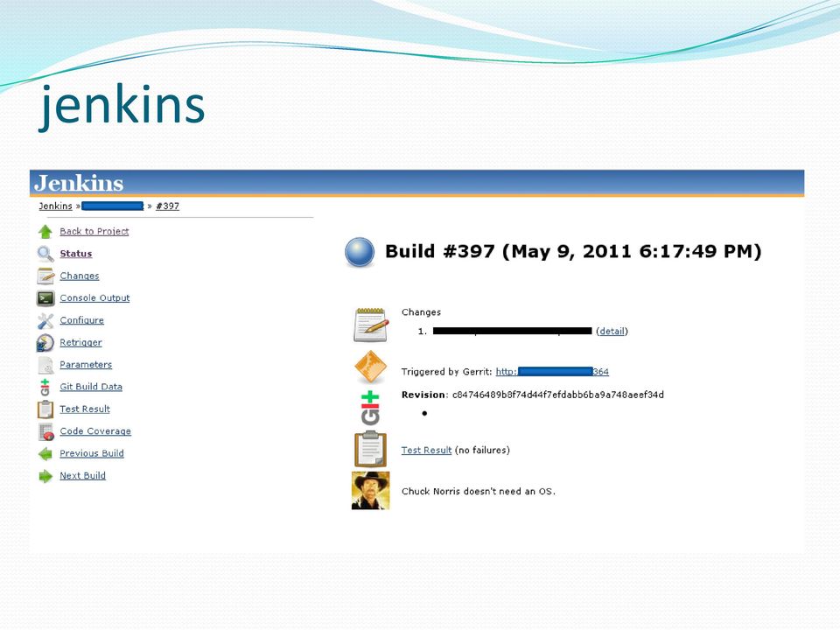
Task: Go to the Next Build link
Action: (x=82, y=476)
